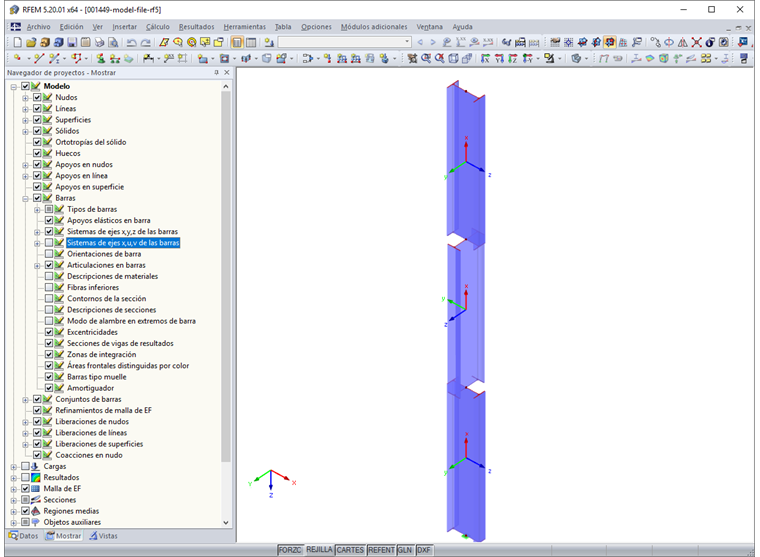Open the Cálculo menu
Viewport: 760px width, 557px height.
(x=158, y=27)
